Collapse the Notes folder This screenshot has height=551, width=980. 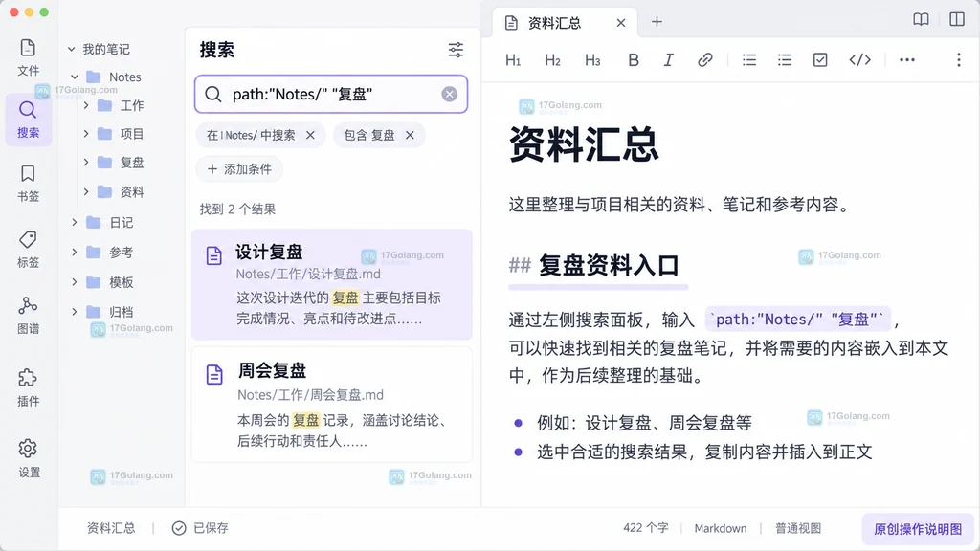tap(75, 77)
